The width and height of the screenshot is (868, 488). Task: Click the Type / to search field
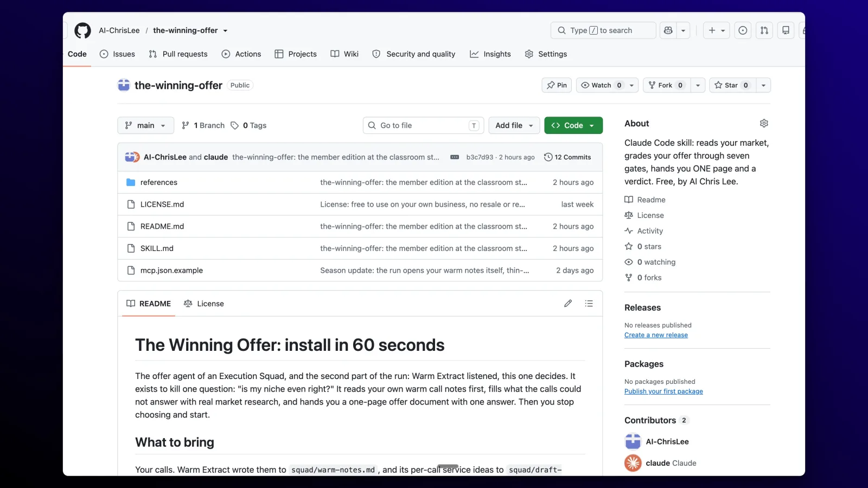[603, 30]
